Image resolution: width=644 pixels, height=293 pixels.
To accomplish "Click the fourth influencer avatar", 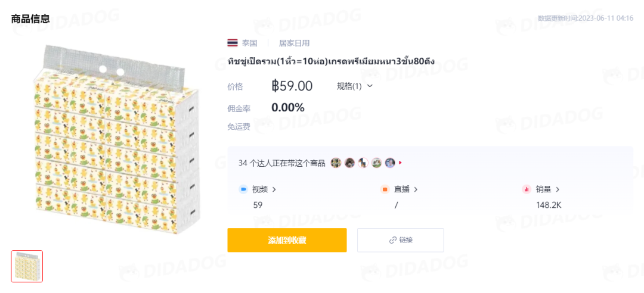I will (377, 163).
